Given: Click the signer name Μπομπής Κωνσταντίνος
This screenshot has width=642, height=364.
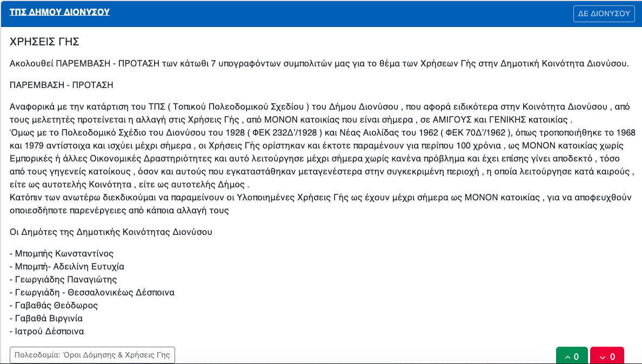Looking at the screenshot, I should point(64,254).
